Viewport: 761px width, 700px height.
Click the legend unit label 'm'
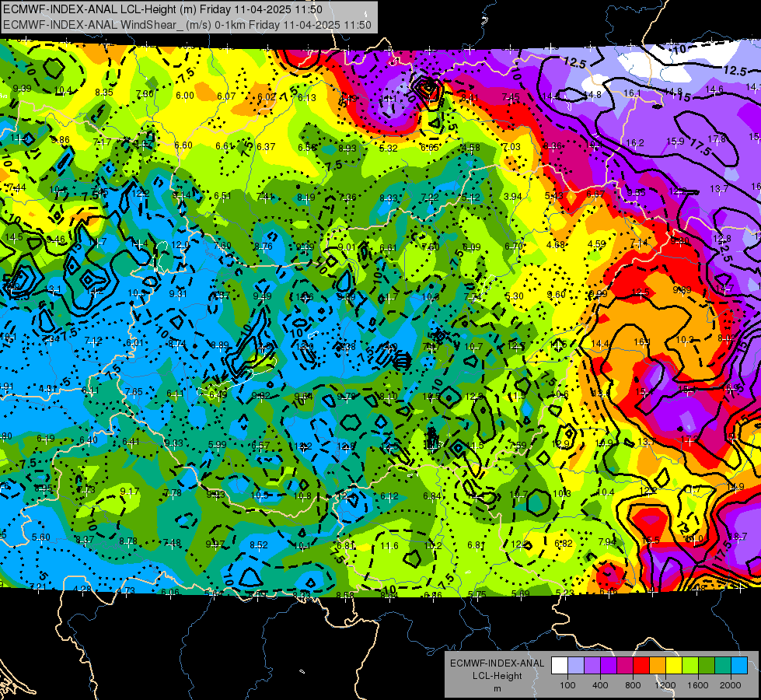point(497,689)
